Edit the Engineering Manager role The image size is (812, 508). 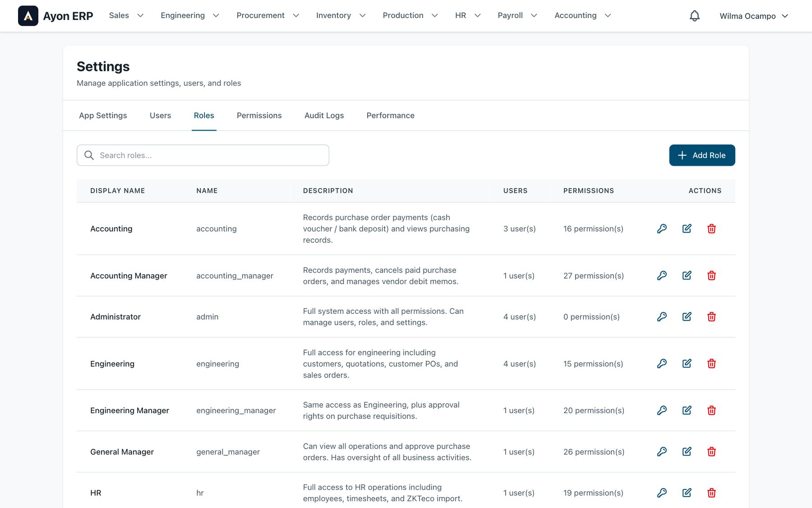(687, 410)
